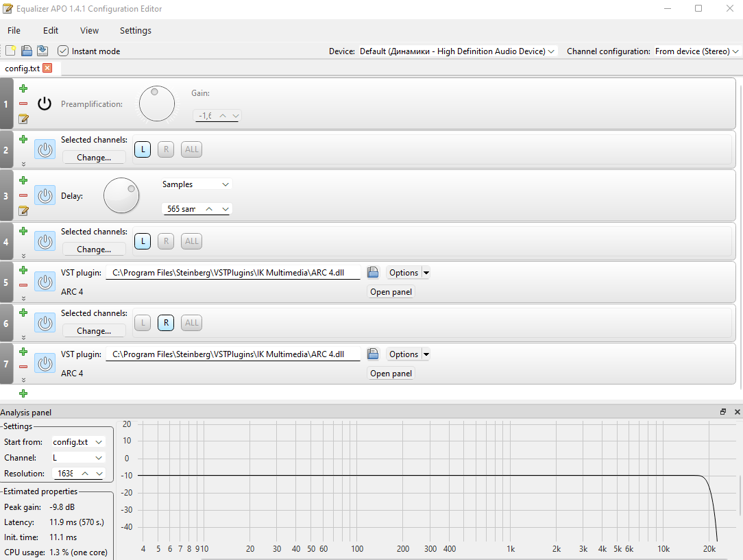Close the config.txt tab with red X
Image resolution: width=743 pixels, height=560 pixels.
(47, 68)
